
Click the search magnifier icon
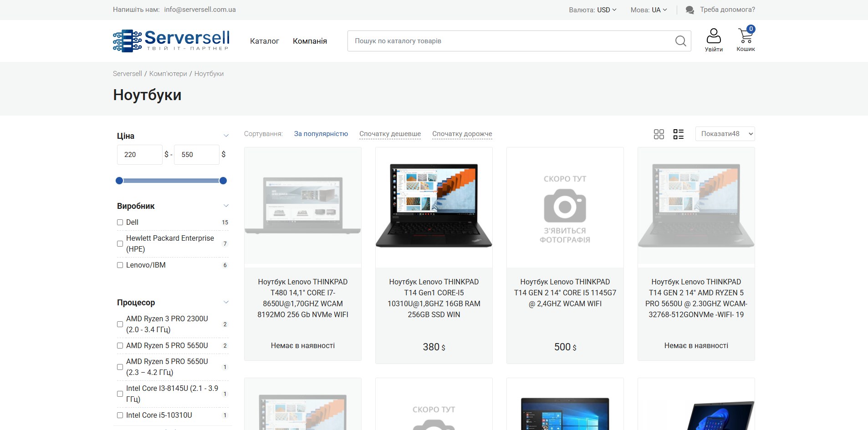tap(680, 41)
